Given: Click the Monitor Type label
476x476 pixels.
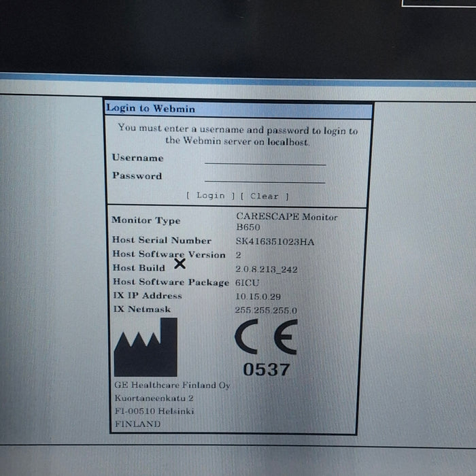Looking at the screenshot, I should coord(146,220).
